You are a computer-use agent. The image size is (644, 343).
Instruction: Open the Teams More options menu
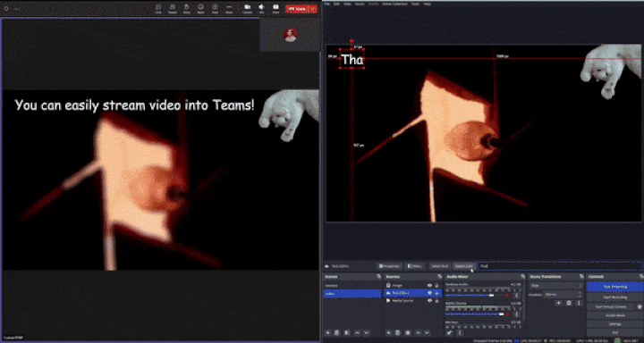point(229,8)
